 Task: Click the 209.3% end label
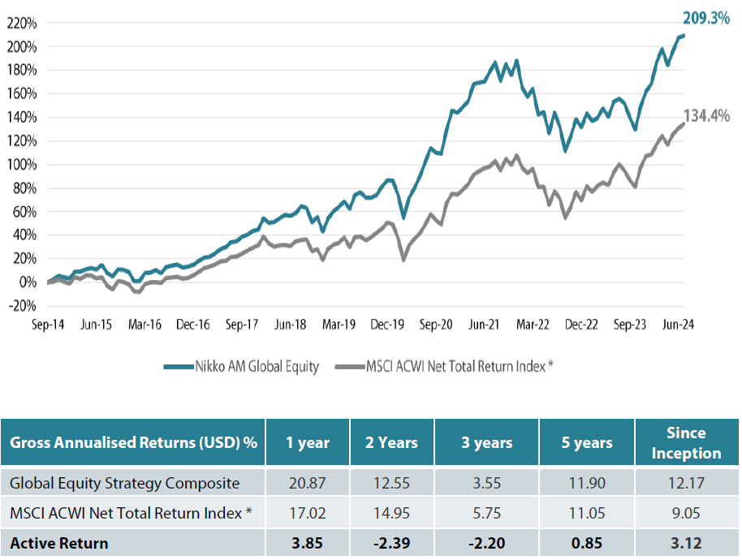pos(706,18)
